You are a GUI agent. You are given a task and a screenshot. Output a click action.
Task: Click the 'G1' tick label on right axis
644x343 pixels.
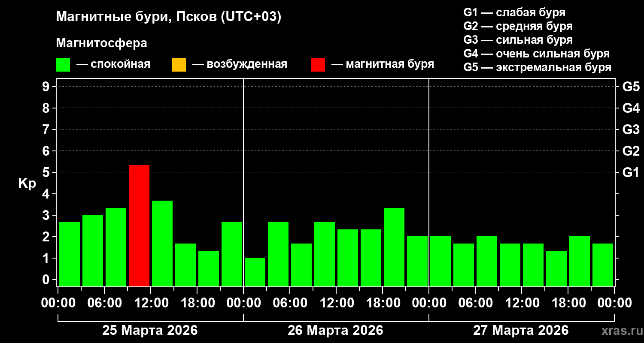(631, 172)
